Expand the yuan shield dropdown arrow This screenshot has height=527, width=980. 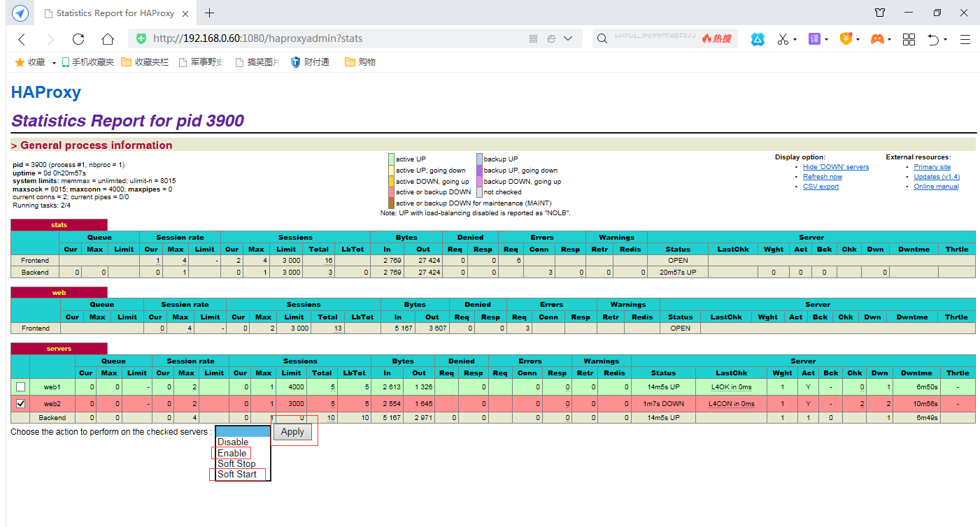coord(858,40)
